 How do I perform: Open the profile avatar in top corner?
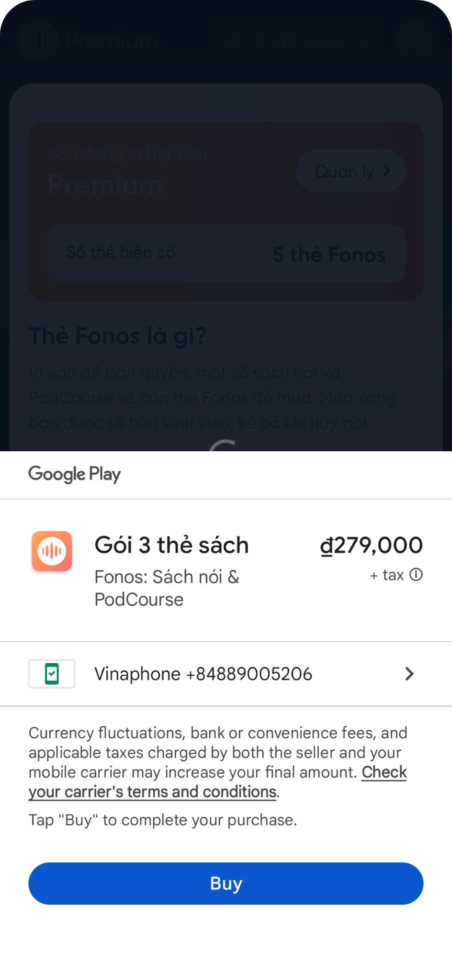(415, 41)
